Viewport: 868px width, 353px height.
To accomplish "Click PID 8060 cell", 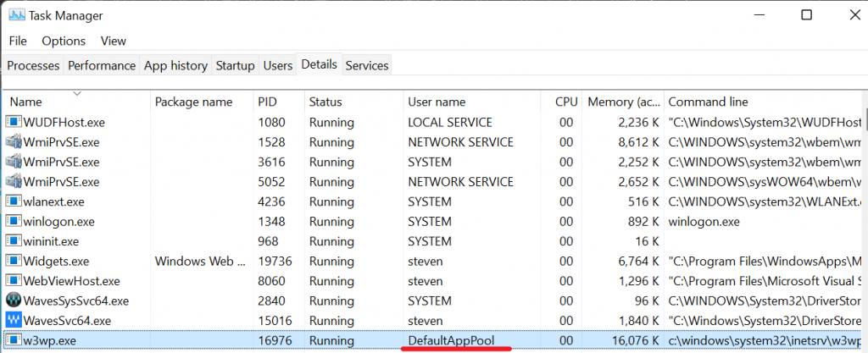I will pos(271,281).
